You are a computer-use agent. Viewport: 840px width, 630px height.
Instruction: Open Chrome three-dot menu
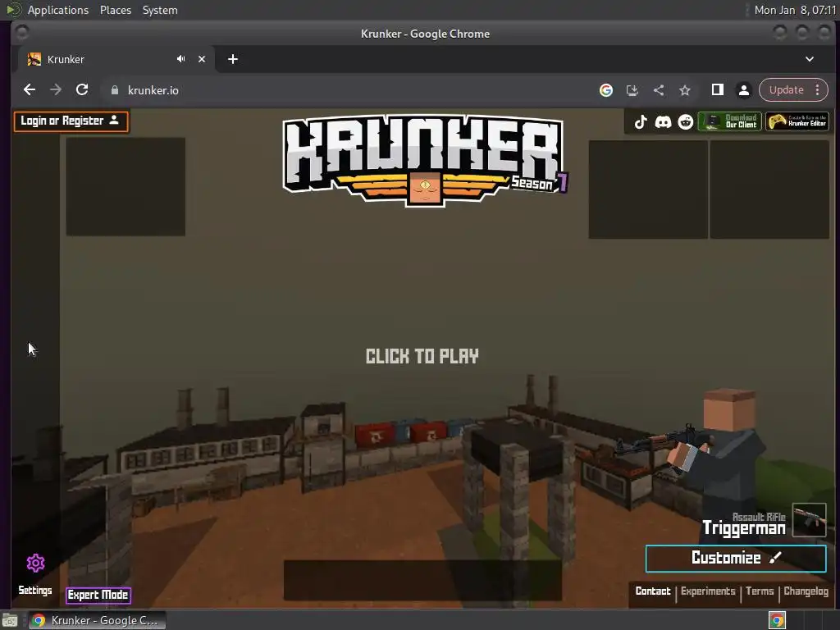click(818, 90)
